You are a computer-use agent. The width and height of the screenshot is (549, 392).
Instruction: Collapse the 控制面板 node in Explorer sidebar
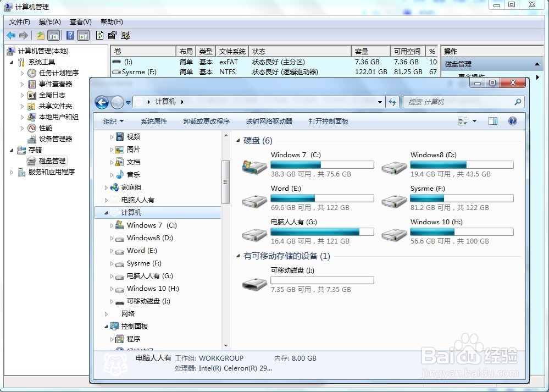(106, 327)
